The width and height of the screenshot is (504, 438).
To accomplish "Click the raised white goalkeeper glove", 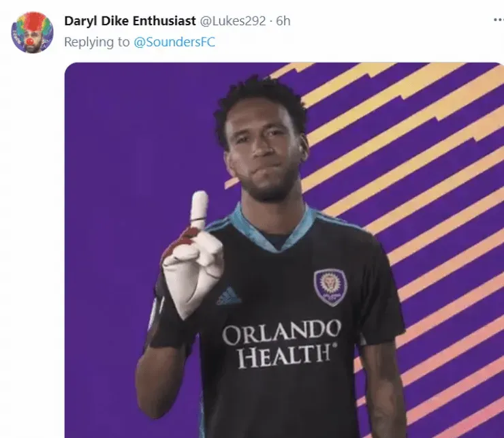I will coord(193,255).
